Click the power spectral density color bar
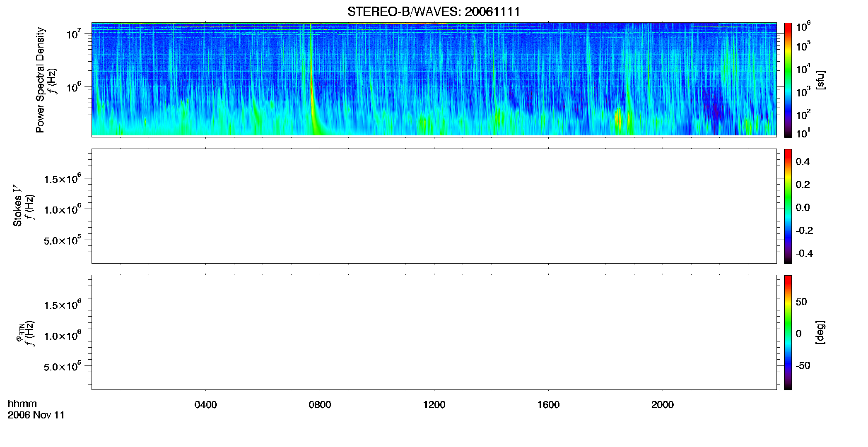868x447 pixels. tap(788, 80)
